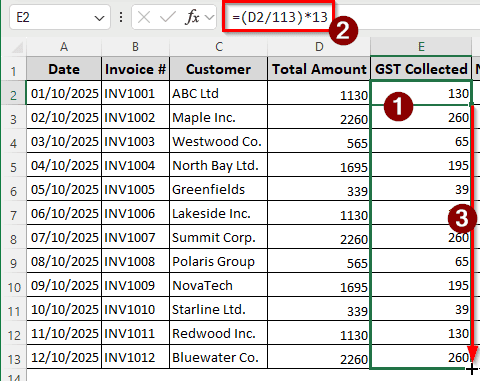
Task: Select the NovaTech cell
Action: (218, 285)
